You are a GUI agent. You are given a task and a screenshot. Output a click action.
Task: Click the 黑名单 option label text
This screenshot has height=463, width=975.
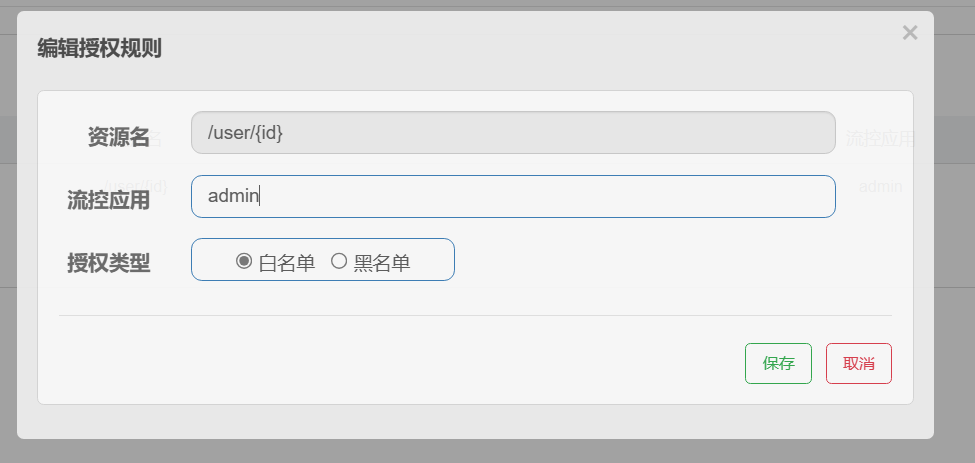tap(382, 262)
